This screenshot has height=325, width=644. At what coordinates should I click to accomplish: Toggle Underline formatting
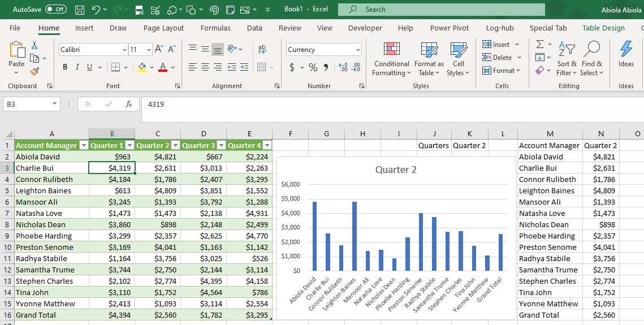click(89, 67)
